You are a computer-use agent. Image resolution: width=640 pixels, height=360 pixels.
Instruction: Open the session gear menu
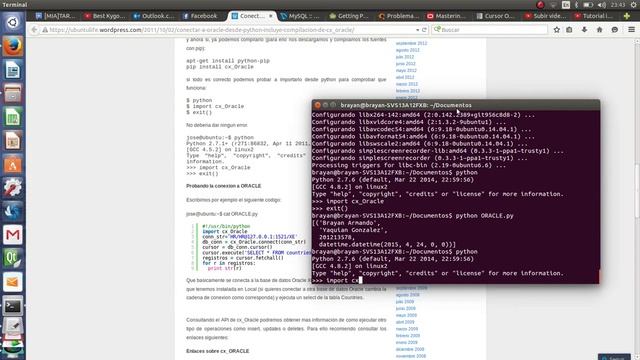pyautogui.click(x=634, y=4)
